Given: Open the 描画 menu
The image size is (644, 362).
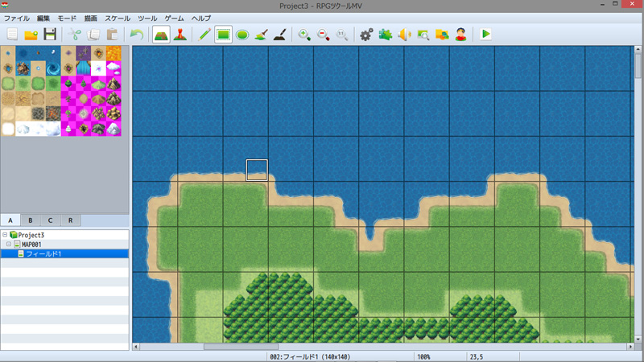Looking at the screenshot, I should tap(91, 19).
